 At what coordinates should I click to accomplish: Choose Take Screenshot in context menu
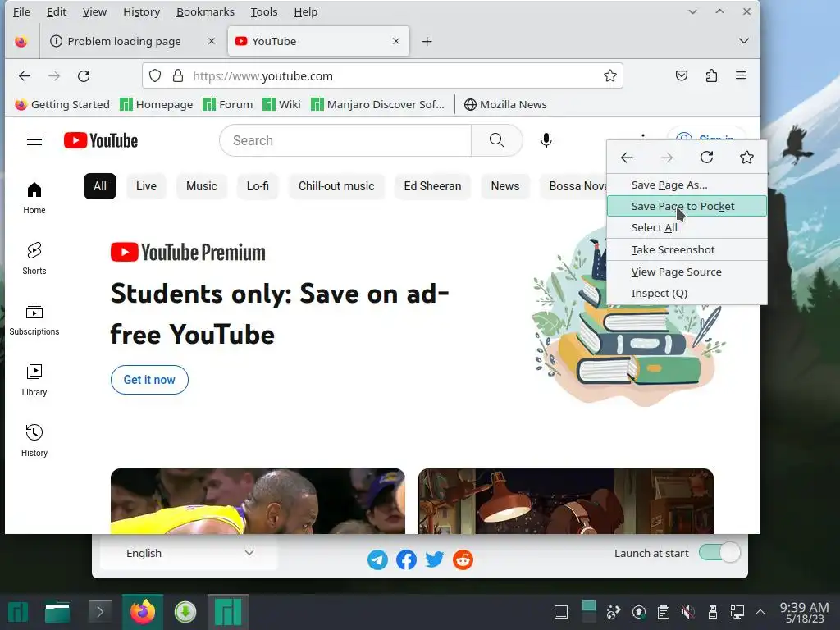click(x=687, y=249)
